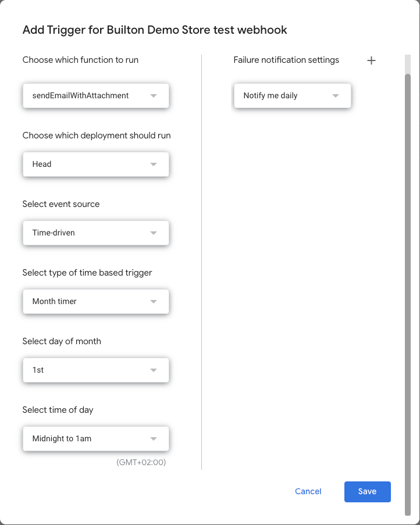Cancel adding the trigger
Screen dimensions: 420x525
click(x=308, y=491)
